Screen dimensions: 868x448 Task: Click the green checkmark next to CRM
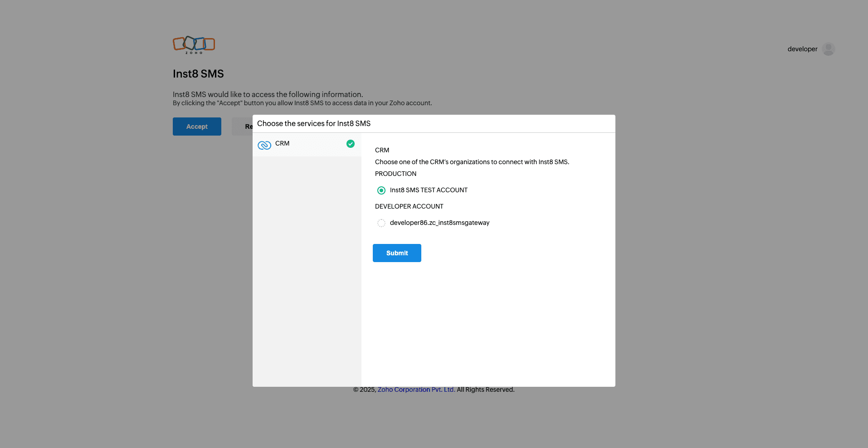click(x=351, y=144)
